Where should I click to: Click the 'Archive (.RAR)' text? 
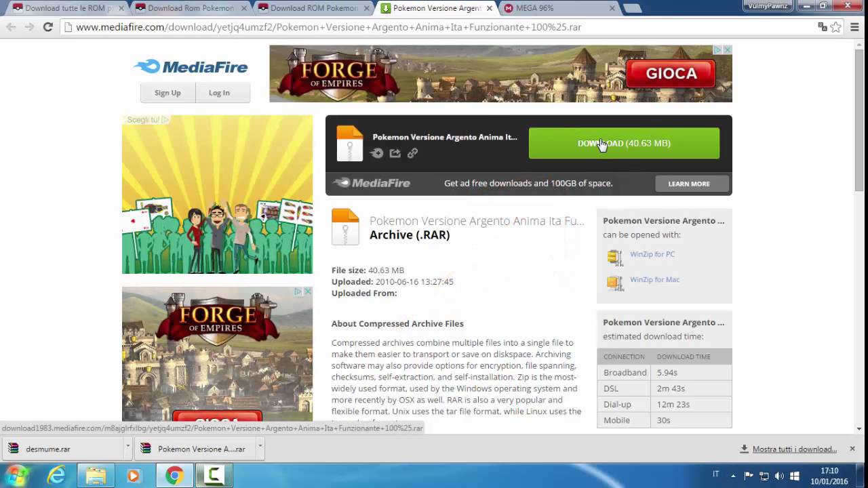pos(410,235)
